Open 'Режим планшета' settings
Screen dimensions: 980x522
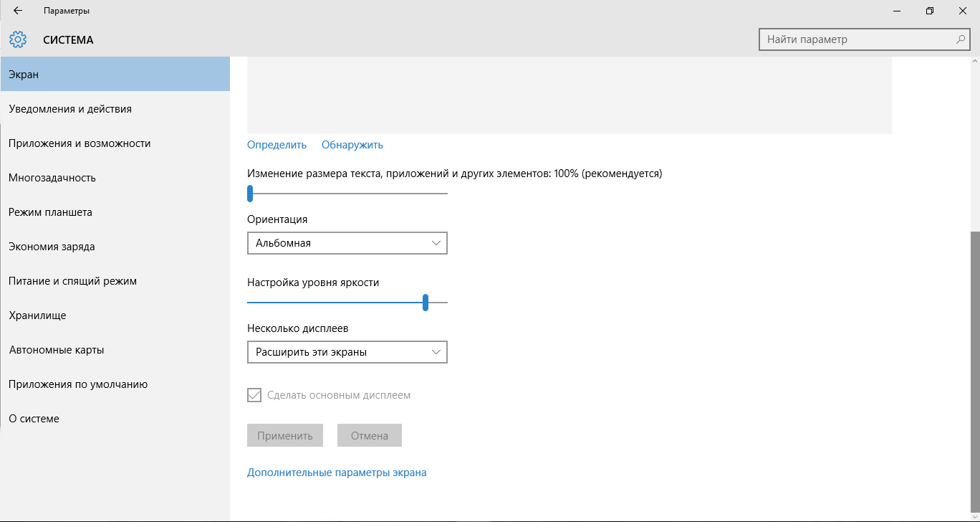[x=50, y=212]
